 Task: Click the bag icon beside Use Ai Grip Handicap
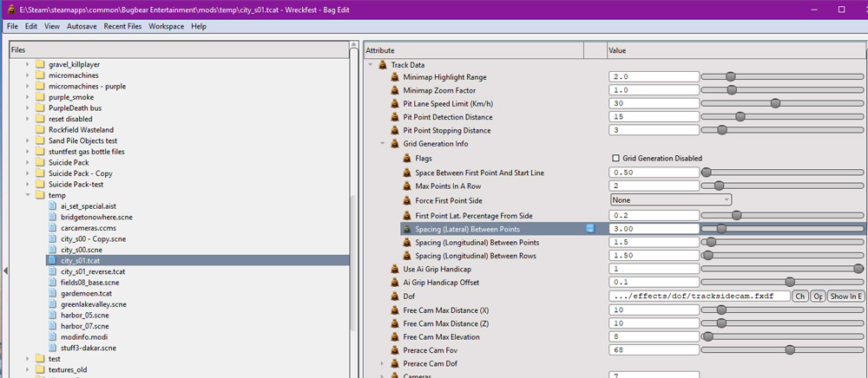[x=395, y=269]
